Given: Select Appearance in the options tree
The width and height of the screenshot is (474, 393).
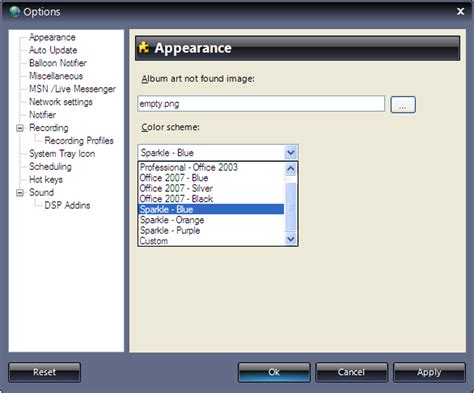Looking at the screenshot, I should click(52, 37).
